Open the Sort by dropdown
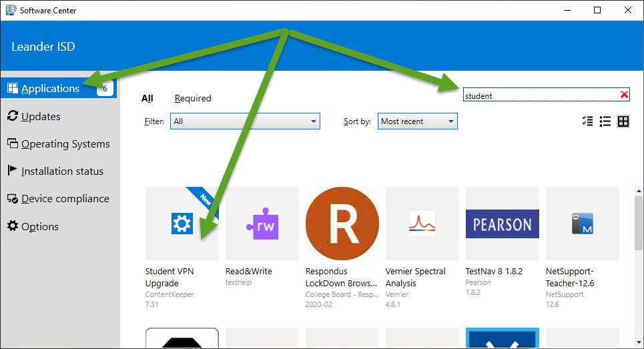 [417, 121]
